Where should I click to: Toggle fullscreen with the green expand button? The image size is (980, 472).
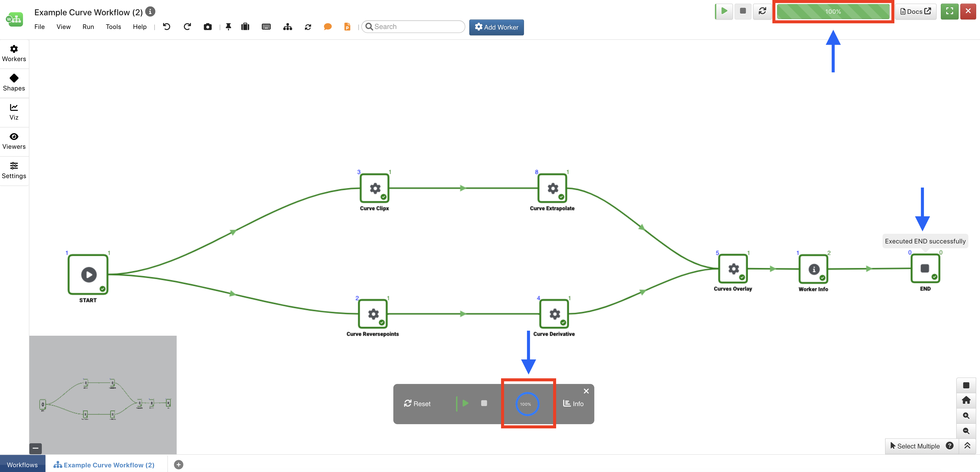click(950, 11)
